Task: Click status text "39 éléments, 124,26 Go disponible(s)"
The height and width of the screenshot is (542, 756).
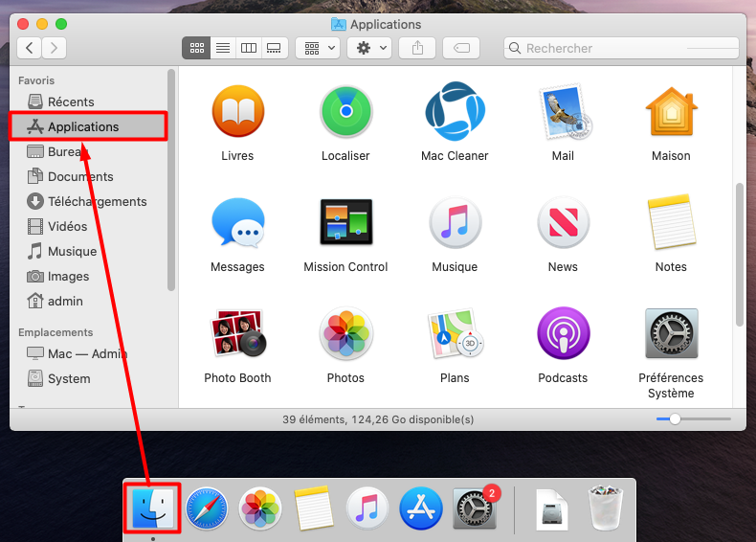Action: click(378, 419)
